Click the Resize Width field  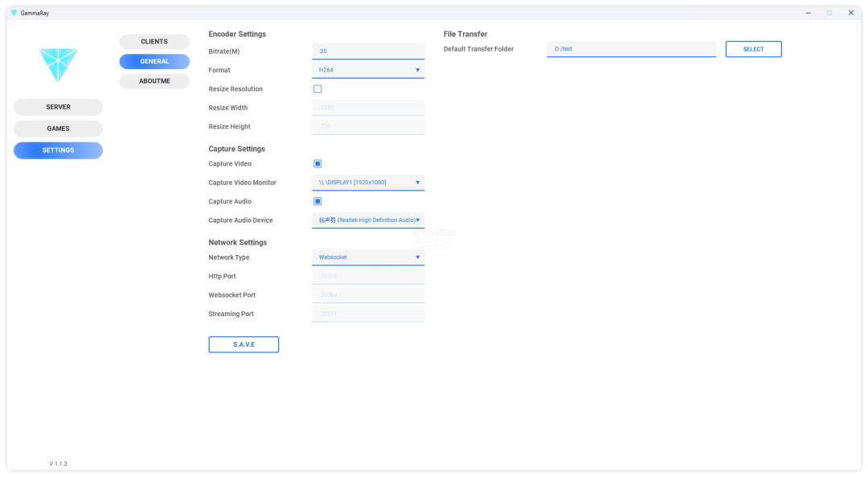[368, 108]
